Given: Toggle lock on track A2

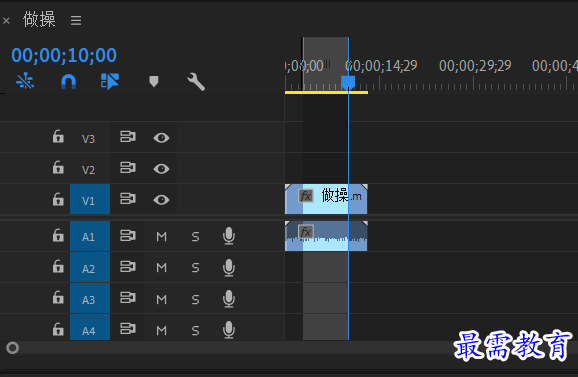Looking at the screenshot, I should (58, 266).
